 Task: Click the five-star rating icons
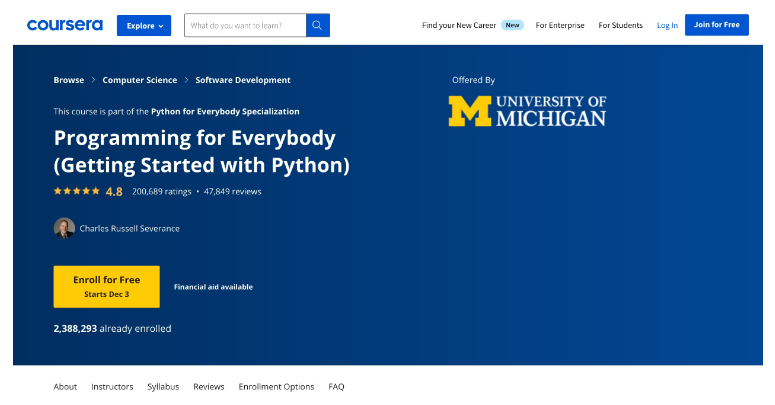(77, 191)
